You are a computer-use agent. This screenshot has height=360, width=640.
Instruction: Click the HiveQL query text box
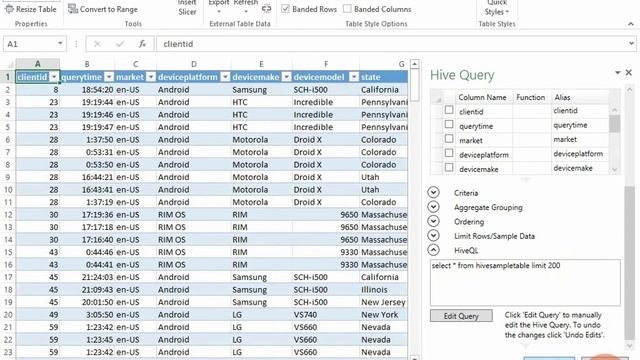(x=525, y=282)
